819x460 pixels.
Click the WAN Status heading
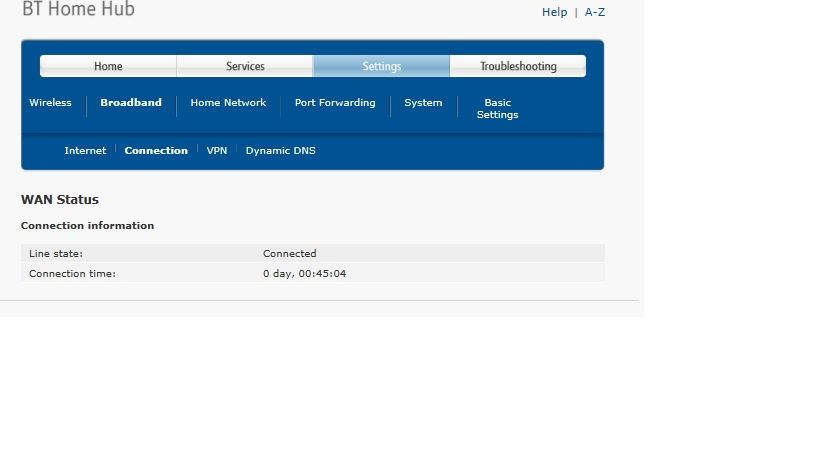pyautogui.click(x=60, y=199)
